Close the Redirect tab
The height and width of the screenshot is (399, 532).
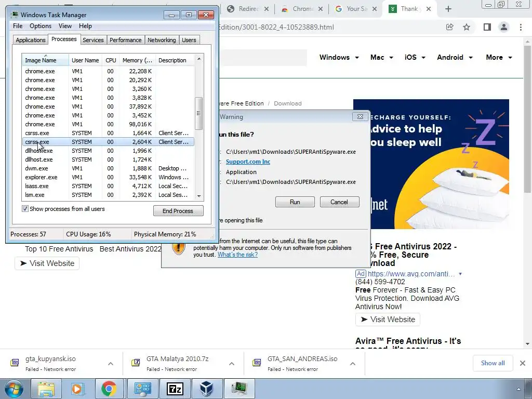tap(267, 9)
